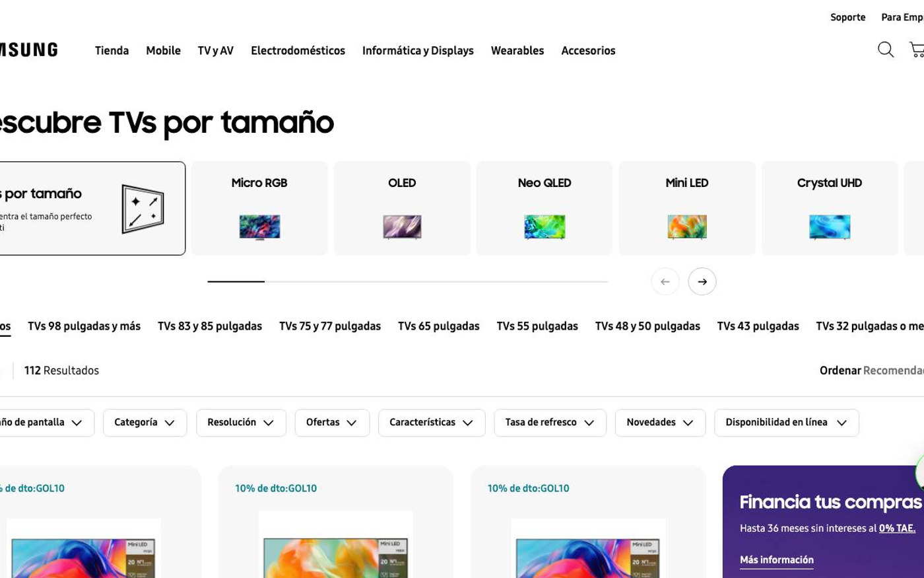Expand the Ofertas filter dropdown

coord(332,423)
